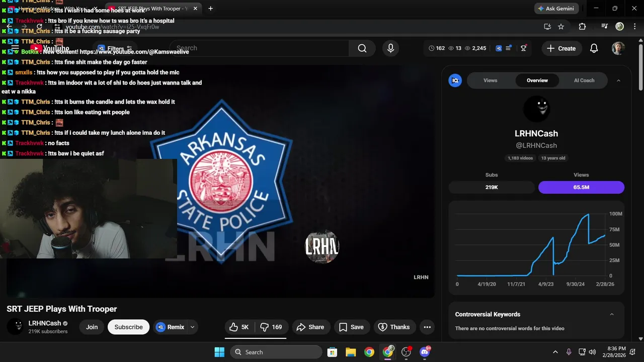644x362 pixels.
Task: Click the video title SRT JEEP Plays With Trooper
Action: 62,309
